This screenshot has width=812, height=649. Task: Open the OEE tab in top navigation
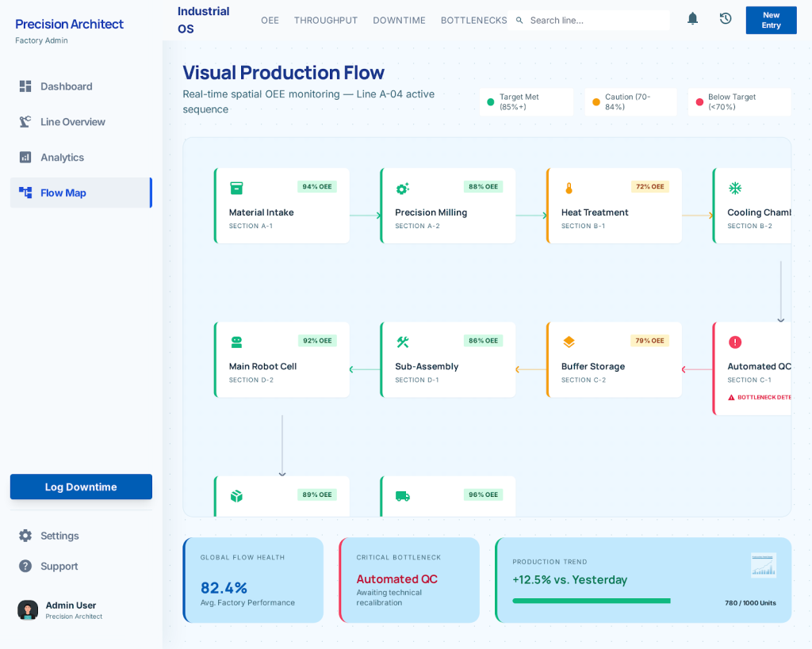(x=270, y=21)
